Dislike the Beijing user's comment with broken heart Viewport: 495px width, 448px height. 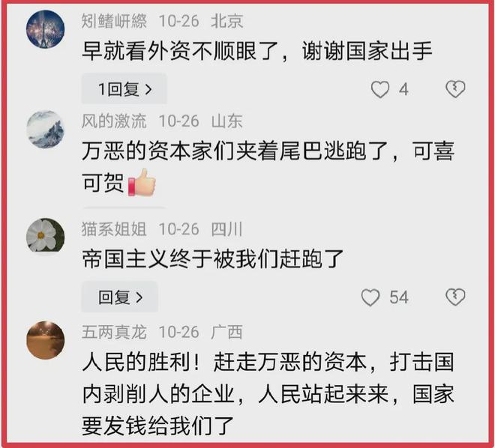pyautogui.click(x=455, y=89)
